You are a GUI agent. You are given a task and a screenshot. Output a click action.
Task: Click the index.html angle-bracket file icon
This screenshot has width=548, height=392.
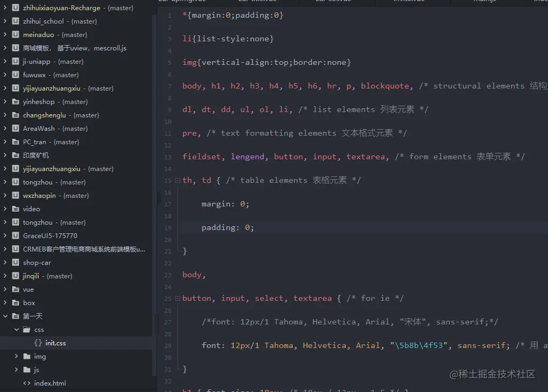[27, 383]
